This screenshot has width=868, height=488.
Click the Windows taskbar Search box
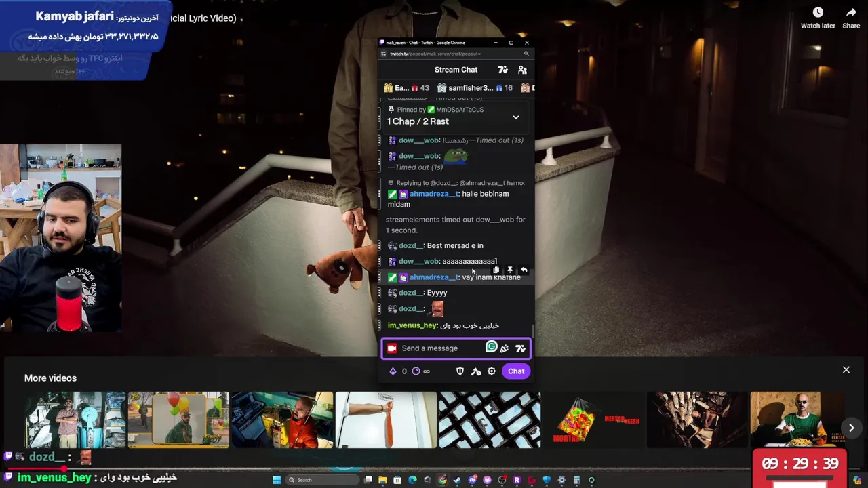[322, 480]
